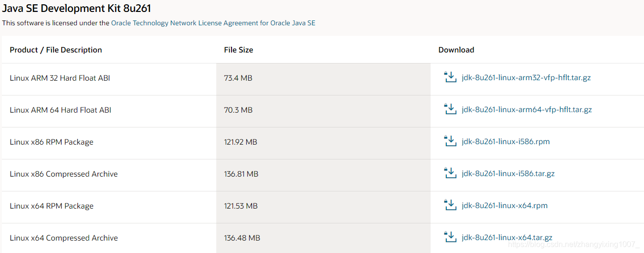
Task: Download jdk-8u261-linux-i586.rpm file link
Action: 506,141
